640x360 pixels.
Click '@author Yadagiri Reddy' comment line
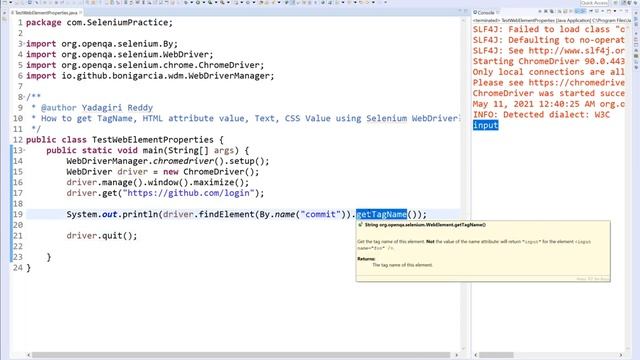pyautogui.click(x=97, y=108)
